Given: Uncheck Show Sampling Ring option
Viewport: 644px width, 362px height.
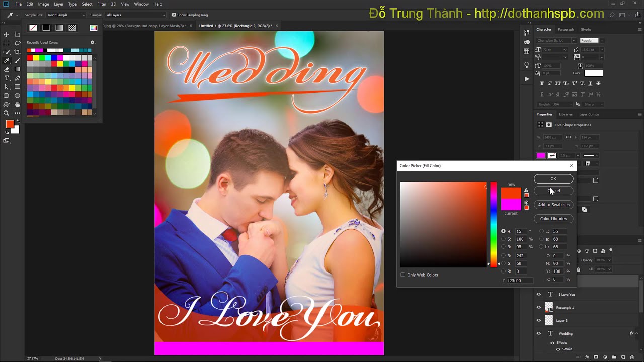Looking at the screenshot, I should point(174,15).
